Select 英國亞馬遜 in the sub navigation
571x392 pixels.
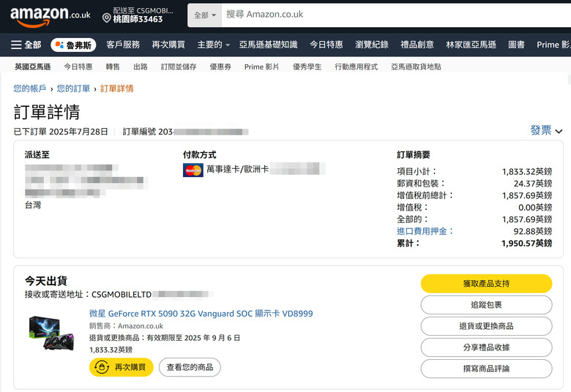coord(33,67)
